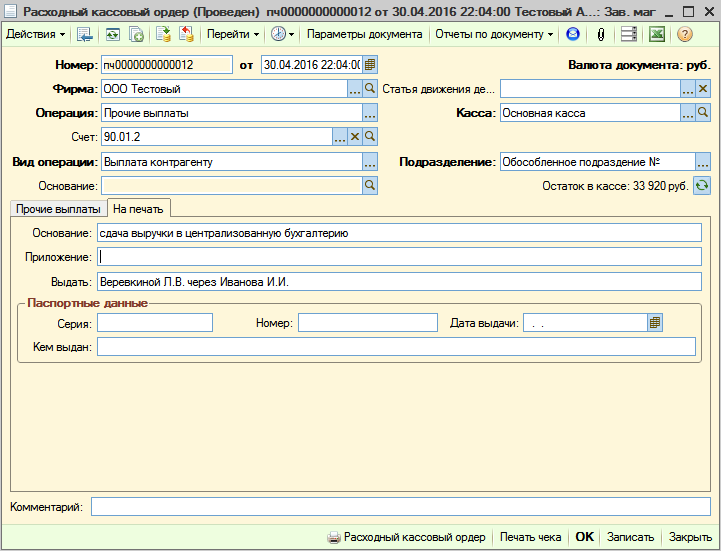Click the Фирма field with ООО Тестовый
Screen dimensions: 721x551
tap(224, 89)
